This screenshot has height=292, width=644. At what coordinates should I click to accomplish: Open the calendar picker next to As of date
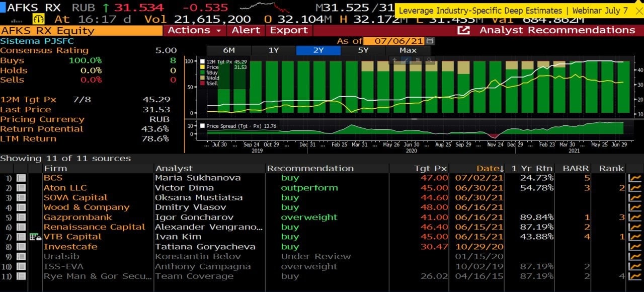pyautogui.click(x=430, y=41)
